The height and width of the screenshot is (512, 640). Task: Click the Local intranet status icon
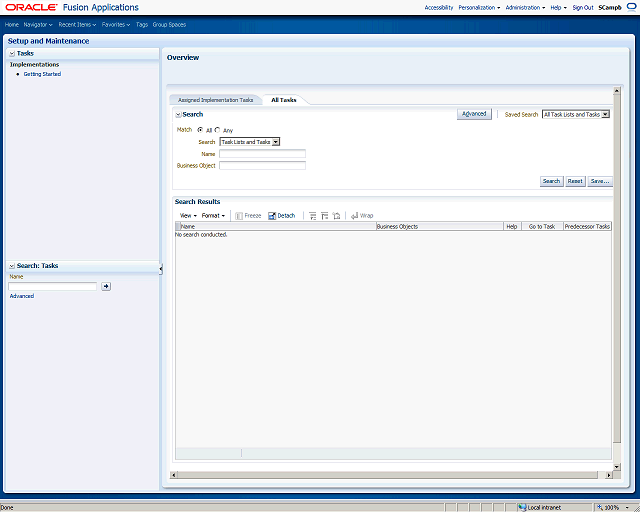522,508
